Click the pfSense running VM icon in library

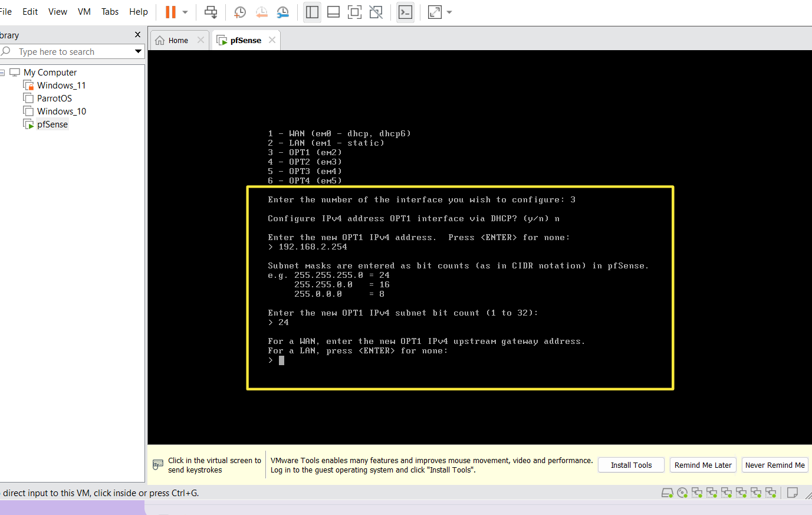[x=28, y=124]
